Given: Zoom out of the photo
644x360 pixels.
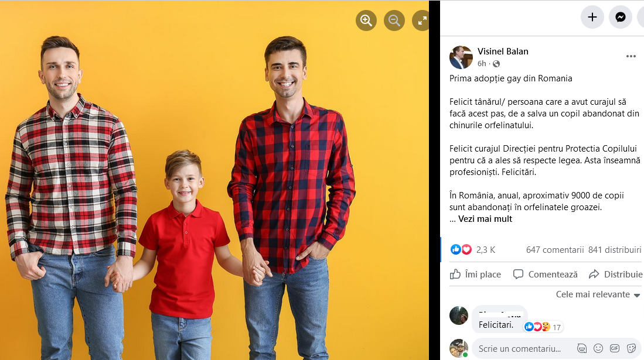Looking at the screenshot, I should click(394, 20).
